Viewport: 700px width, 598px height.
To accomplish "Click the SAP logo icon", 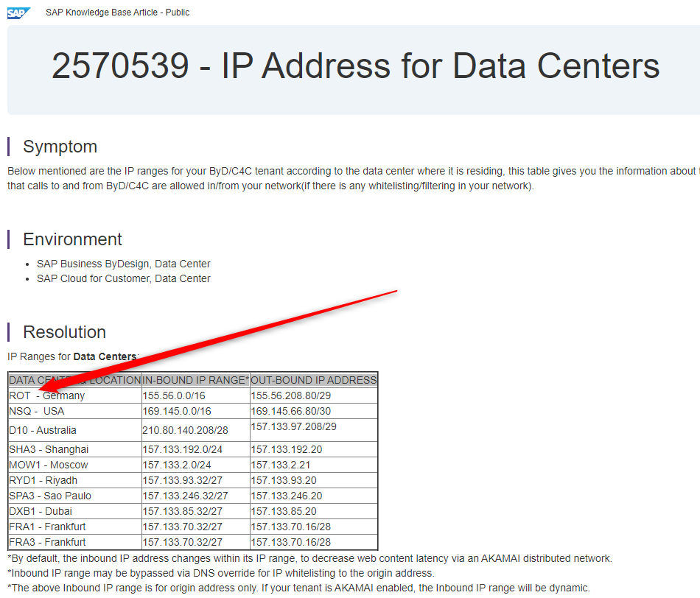I will (x=18, y=13).
